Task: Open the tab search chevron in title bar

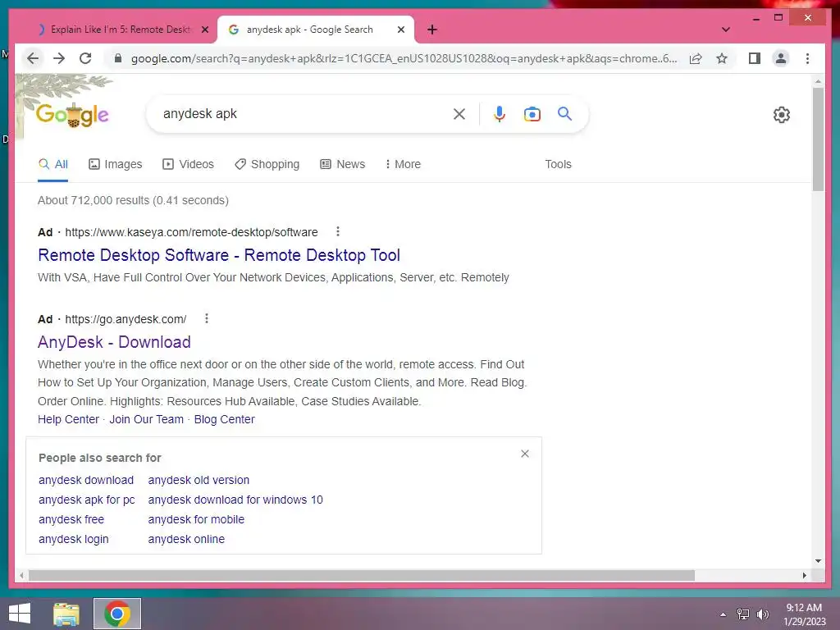Action: [x=725, y=30]
